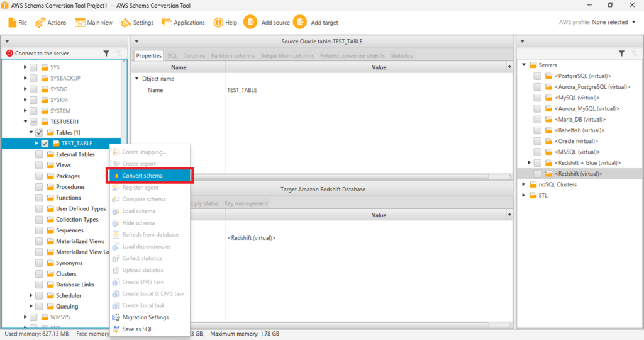Image resolution: width=644 pixels, height=340 pixels.
Task: Open the Help icon in toolbar
Action: point(218,22)
